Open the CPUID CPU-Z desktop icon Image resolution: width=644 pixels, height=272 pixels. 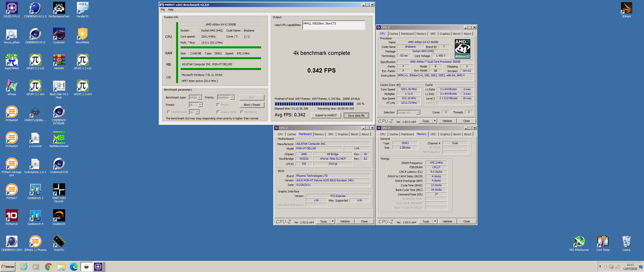coord(12,10)
